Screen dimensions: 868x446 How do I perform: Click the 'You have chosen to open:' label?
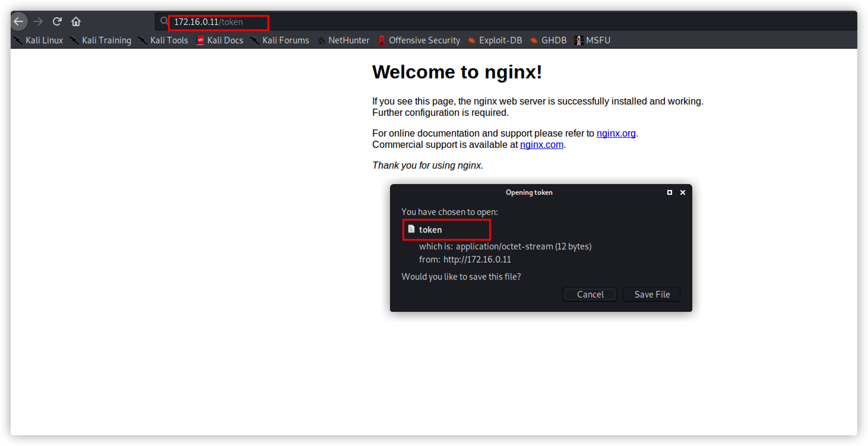point(449,212)
